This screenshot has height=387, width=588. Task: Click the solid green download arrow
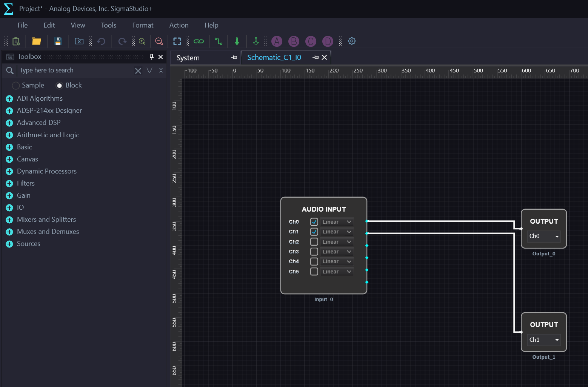237,41
